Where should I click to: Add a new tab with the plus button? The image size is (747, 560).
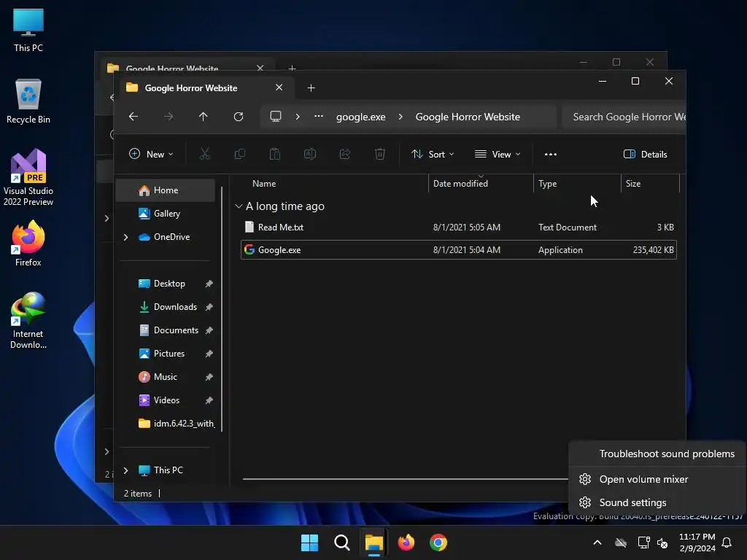pyautogui.click(x=311, y=87)
